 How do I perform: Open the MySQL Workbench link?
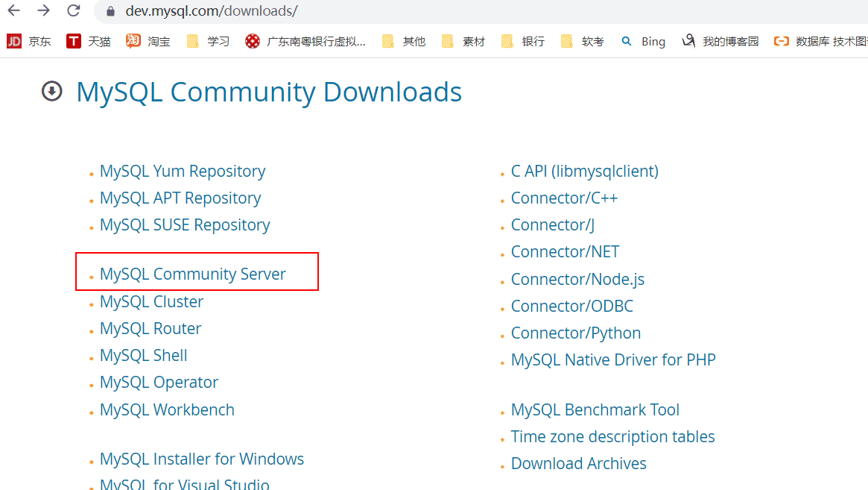[x=167, y=409]
